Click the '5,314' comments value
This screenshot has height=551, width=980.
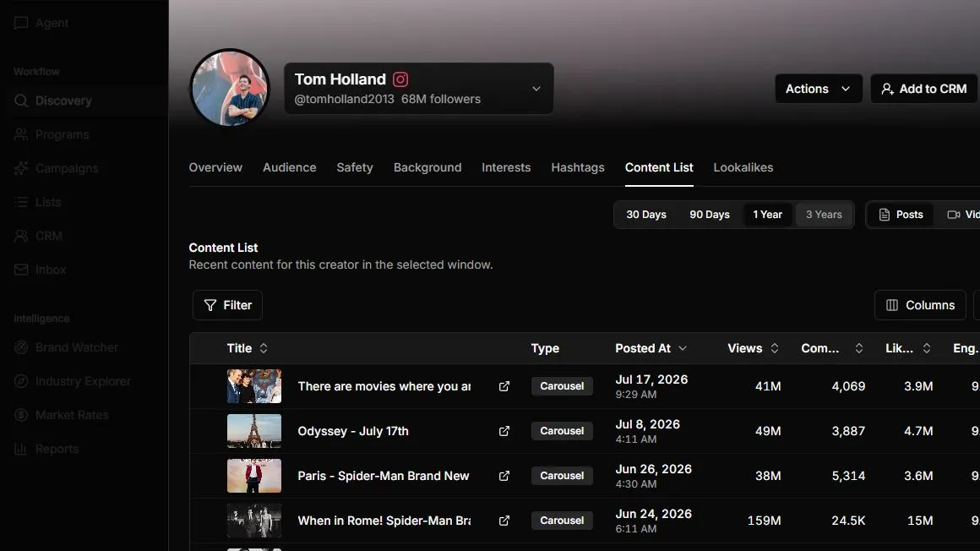(x=848, y=476)
